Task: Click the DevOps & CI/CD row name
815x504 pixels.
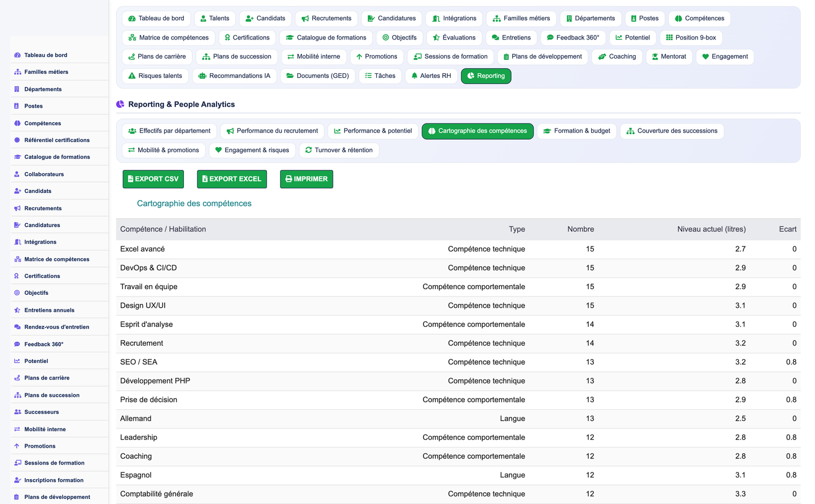Action: click(148, 268)
